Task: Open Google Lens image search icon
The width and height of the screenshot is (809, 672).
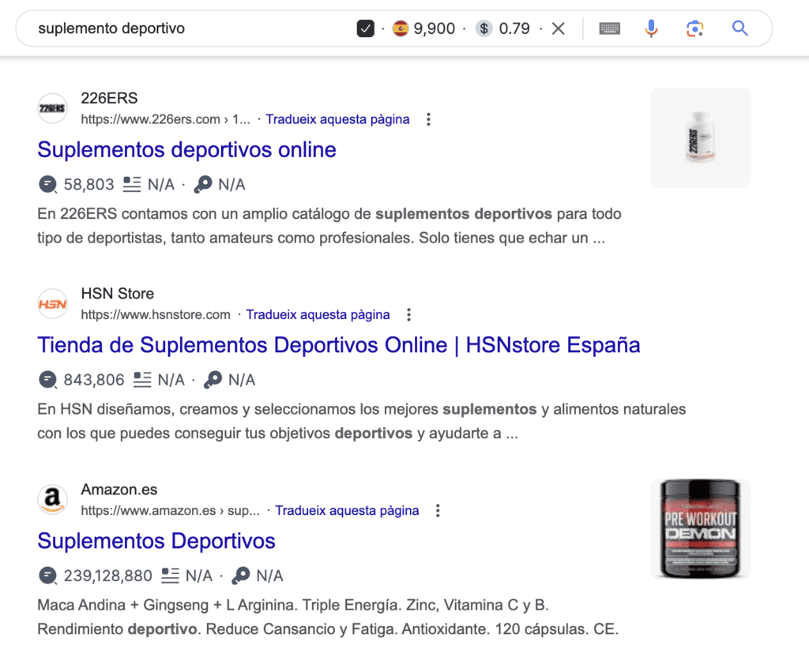Action: pos(694,28)
